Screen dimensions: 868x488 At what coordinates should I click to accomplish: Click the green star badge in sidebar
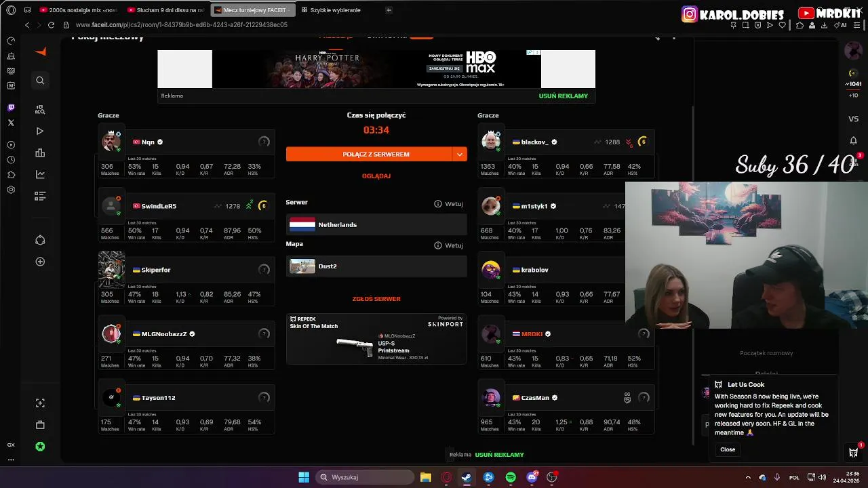click(40, 447)
